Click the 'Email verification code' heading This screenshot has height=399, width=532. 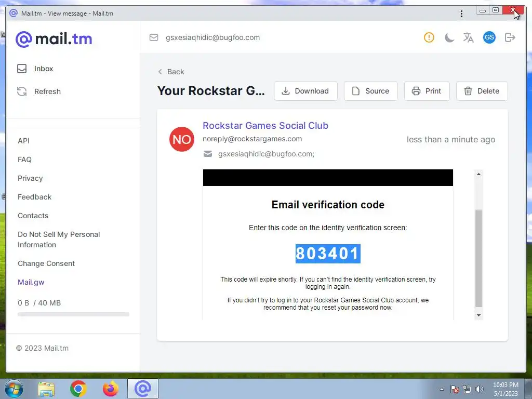(x=328, y=205)
